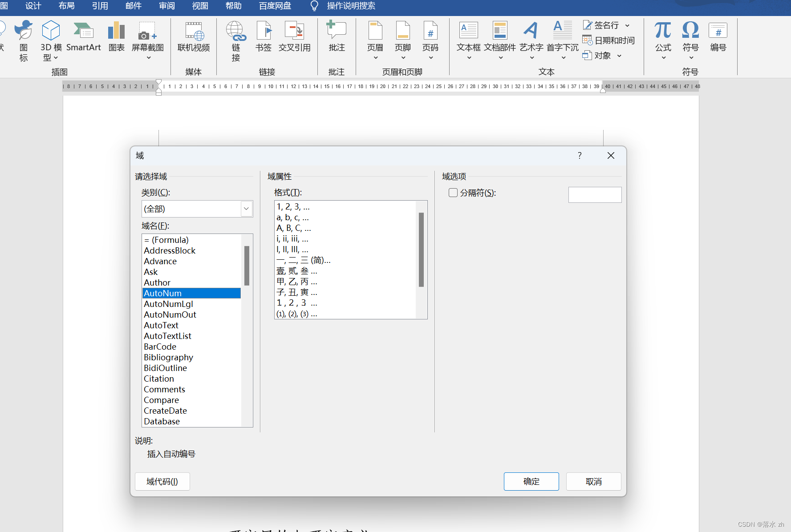Select the CreateDate field name
The width and height of the screenshot is (791, 532).
[x=191, y=411]
